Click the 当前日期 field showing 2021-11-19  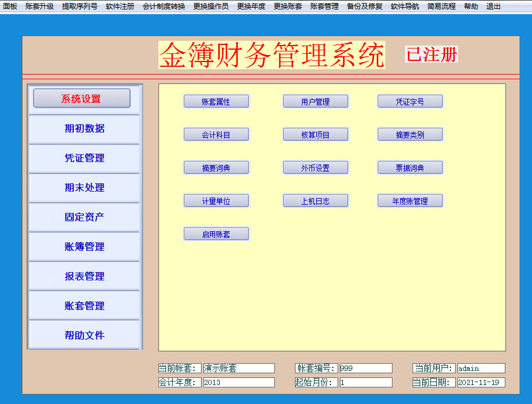pos(481,382)
